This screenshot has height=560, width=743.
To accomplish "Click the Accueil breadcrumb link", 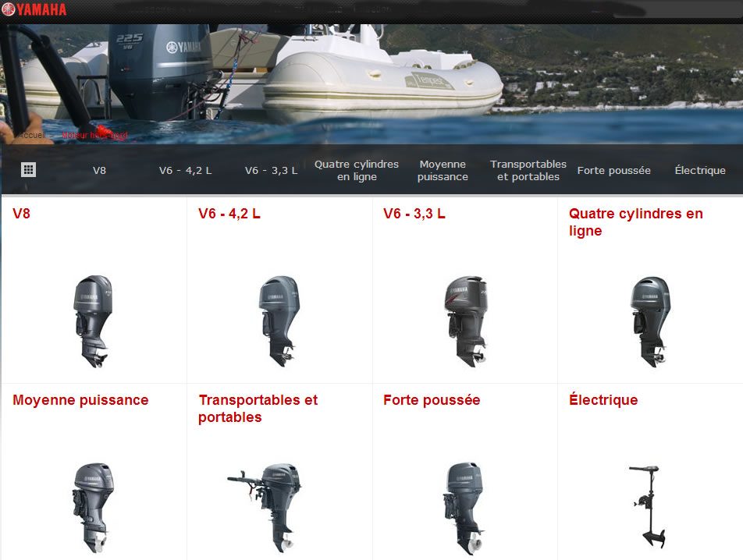I will [x=33, y=135].
